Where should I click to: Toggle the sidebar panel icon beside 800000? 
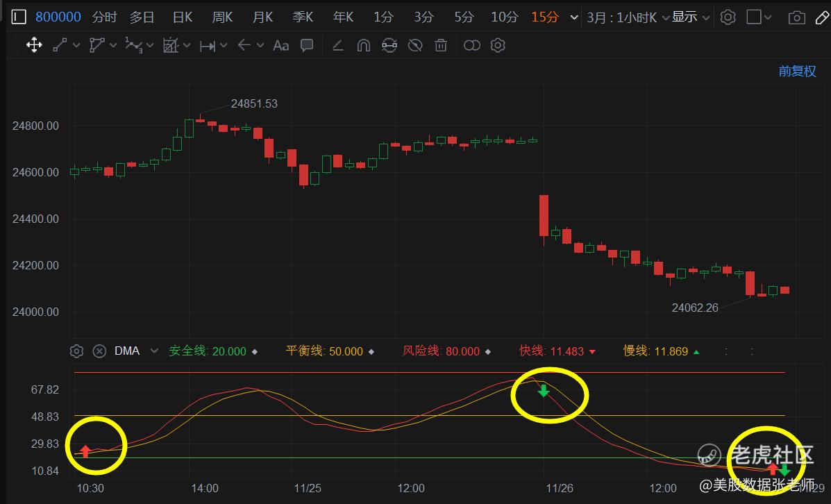click(19, 17)
